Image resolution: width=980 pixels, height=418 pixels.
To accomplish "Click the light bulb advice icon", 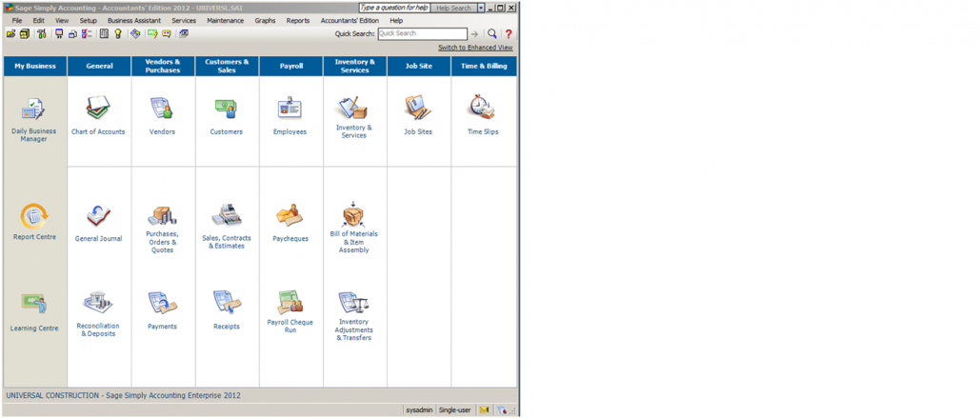I will pos(117,33).
